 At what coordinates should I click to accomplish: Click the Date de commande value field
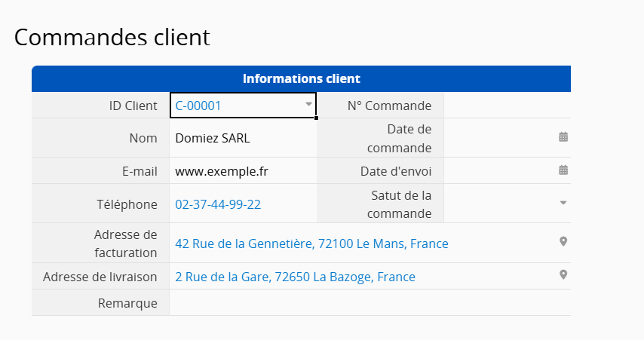pos(498,138)
